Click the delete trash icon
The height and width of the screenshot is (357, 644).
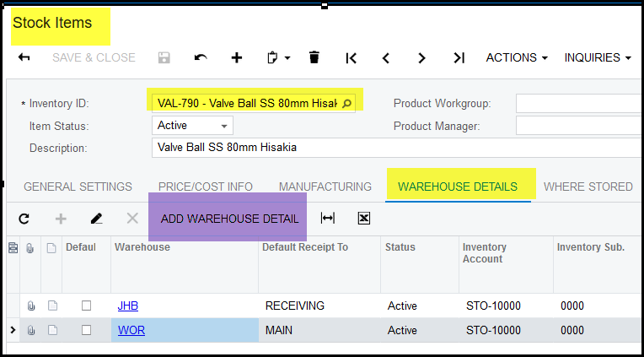click(x=314, y=57)
